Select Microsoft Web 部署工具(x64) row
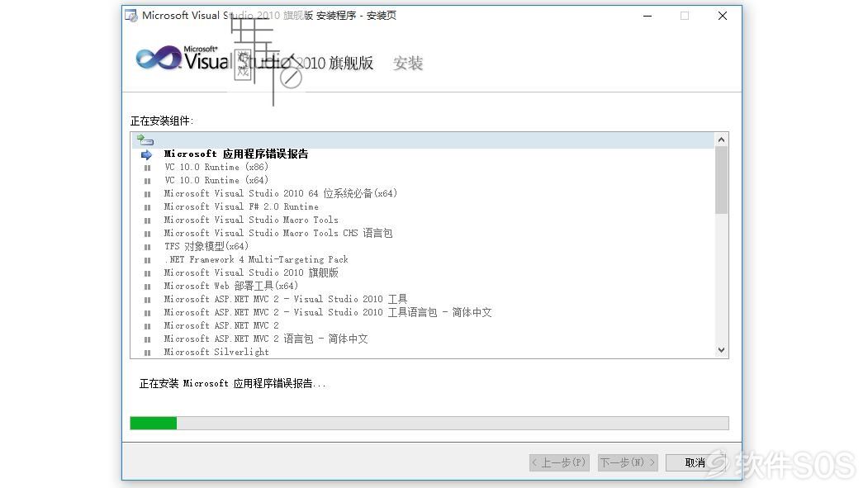 point(231,286)
